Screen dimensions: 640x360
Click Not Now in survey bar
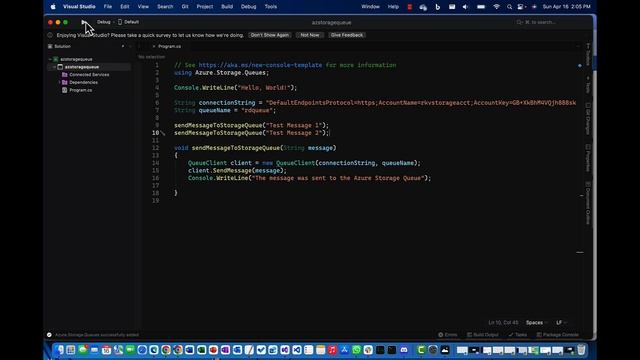tap(310, 35)
